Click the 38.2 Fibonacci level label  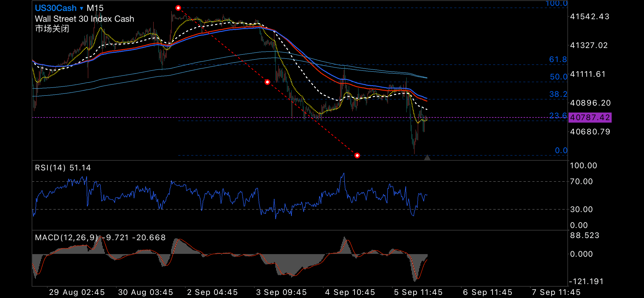coord(558,94)
